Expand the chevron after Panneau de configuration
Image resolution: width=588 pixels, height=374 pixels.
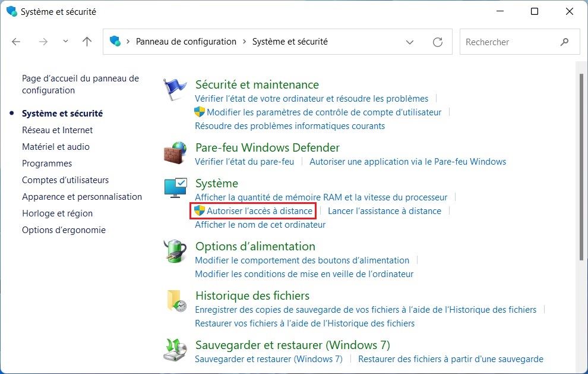tap(244, 42)
